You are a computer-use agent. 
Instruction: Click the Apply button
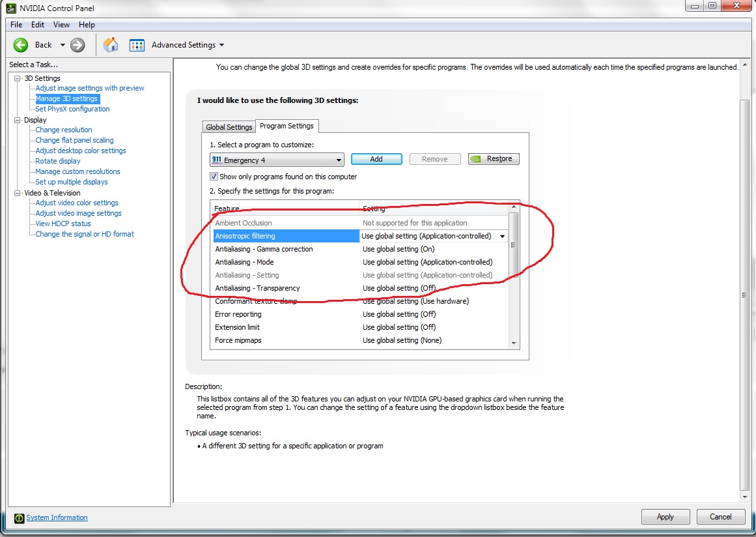point(665,517)
